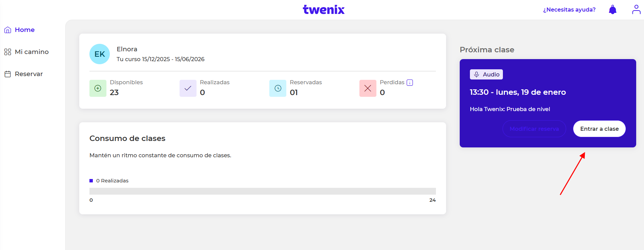Click the twenix logo
The width and height of the screenshot is (644, 250).
click(x=323, y=10)
